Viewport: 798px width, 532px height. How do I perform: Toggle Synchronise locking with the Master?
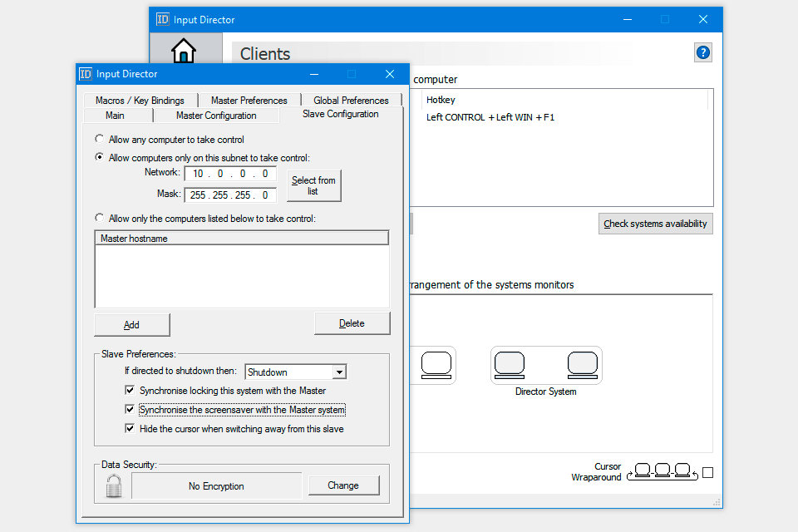130,390
